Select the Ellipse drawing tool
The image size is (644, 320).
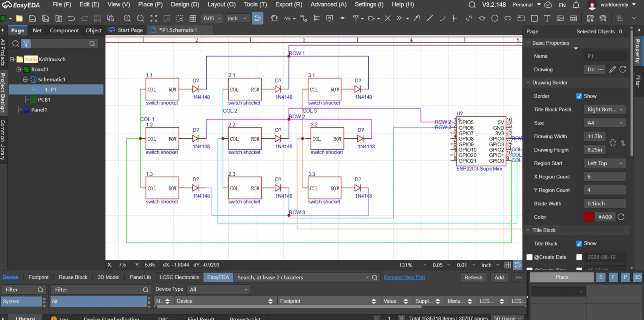tap(508, 18)
